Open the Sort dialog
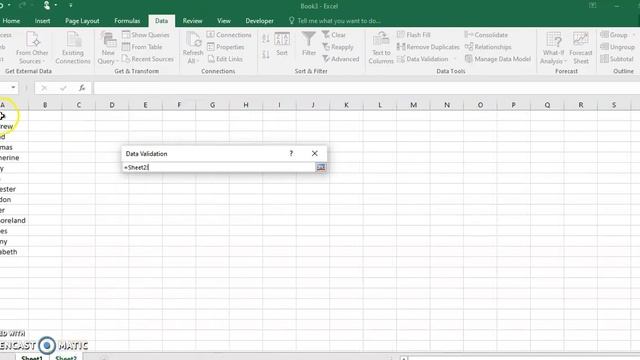This screenshot has height=360, width=640. (282, 44)
